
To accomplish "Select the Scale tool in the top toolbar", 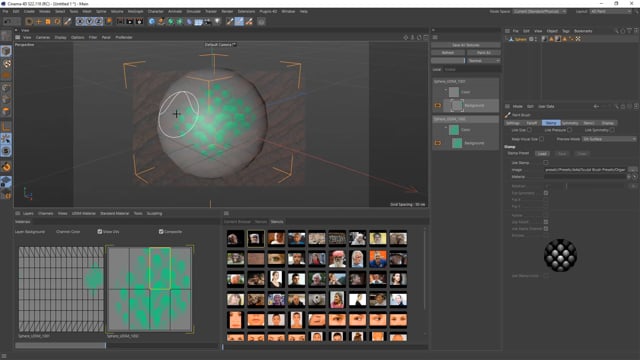I will tap(48, 22).
